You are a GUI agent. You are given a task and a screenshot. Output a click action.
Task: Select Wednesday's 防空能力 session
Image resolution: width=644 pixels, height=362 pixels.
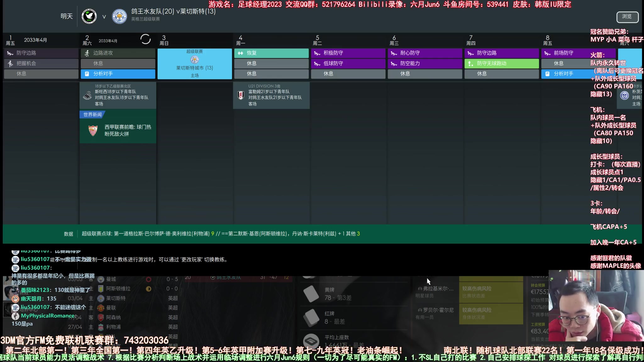click(425, 63)
